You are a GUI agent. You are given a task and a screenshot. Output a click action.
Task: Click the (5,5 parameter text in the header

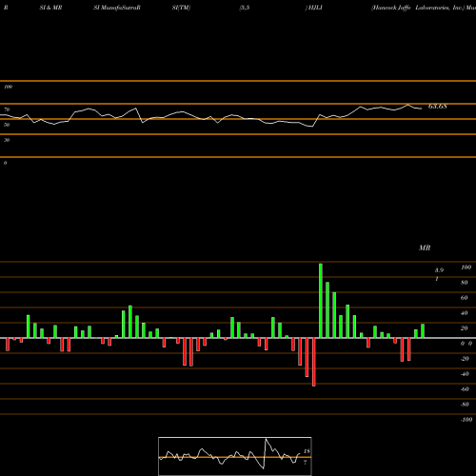click(x=245, y=8)
